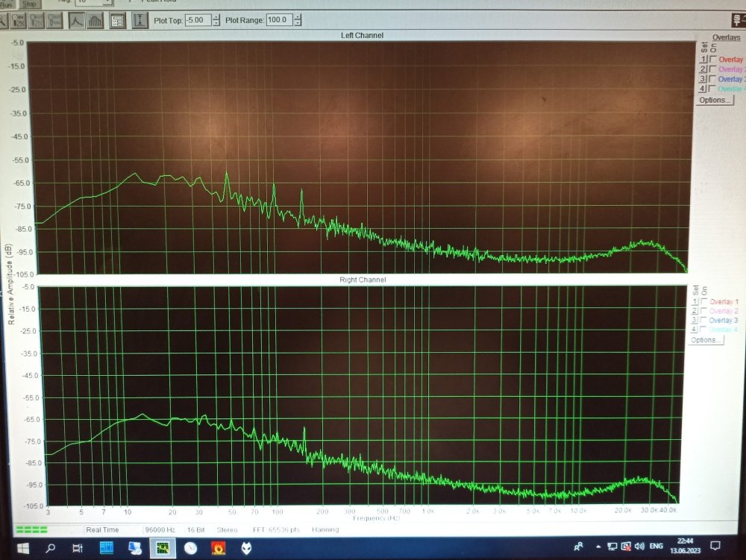The width and height of the screenshot is (746, 560).
Task: Increase Plot Top using its up arrow
Action: point(217,16)
